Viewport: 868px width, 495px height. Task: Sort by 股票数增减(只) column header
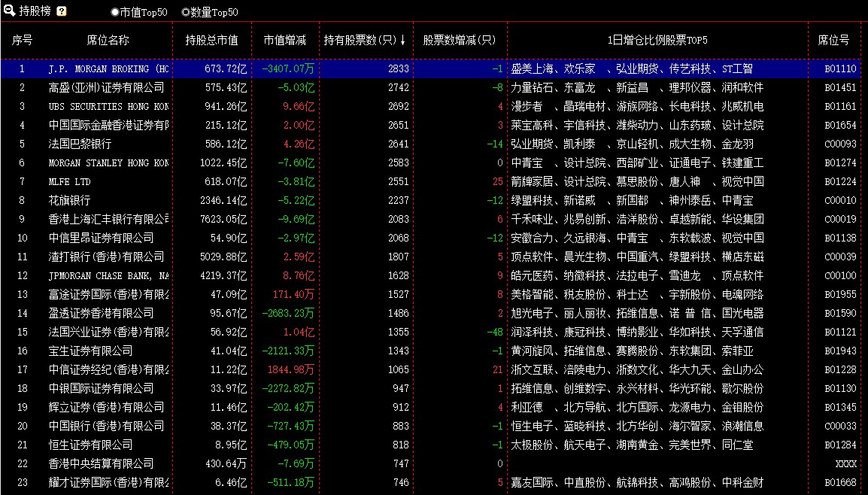tap(460, 40)
